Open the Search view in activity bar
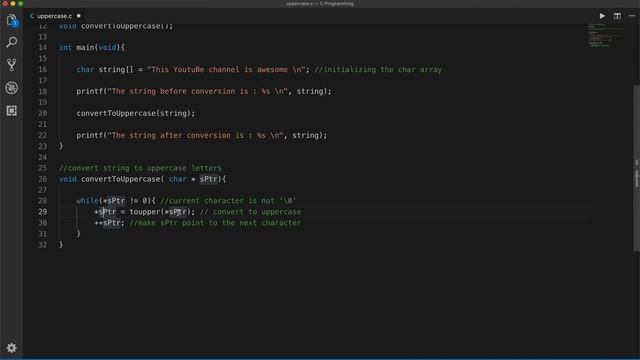Screen dimensions: 640x360 pyautogui.click(x=11, y=42)
